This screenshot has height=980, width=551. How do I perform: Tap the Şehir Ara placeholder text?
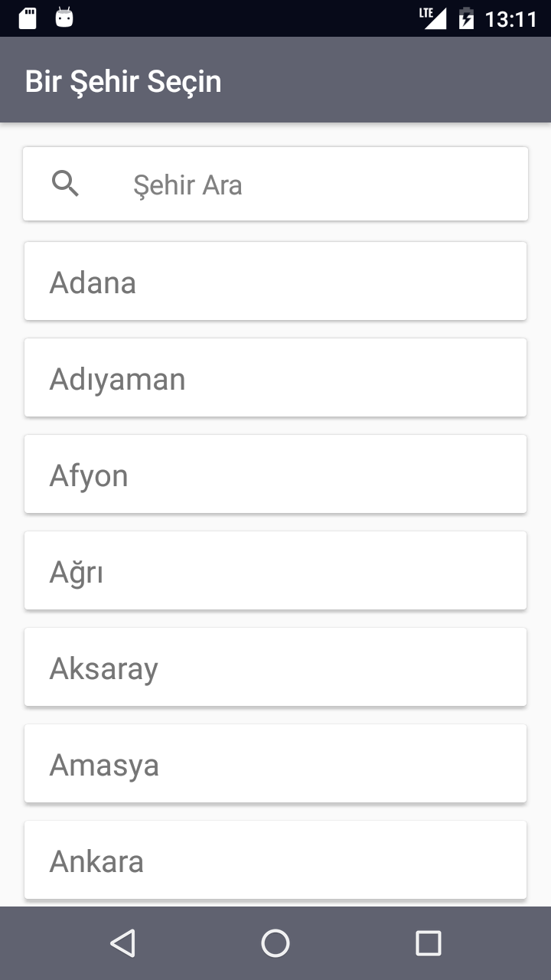pos(187,185)
